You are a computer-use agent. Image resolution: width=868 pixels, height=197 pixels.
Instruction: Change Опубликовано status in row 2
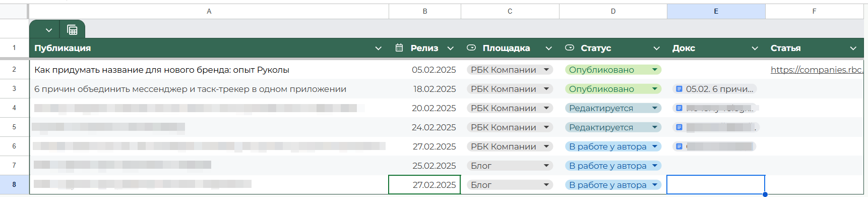(x=613, y=70)
